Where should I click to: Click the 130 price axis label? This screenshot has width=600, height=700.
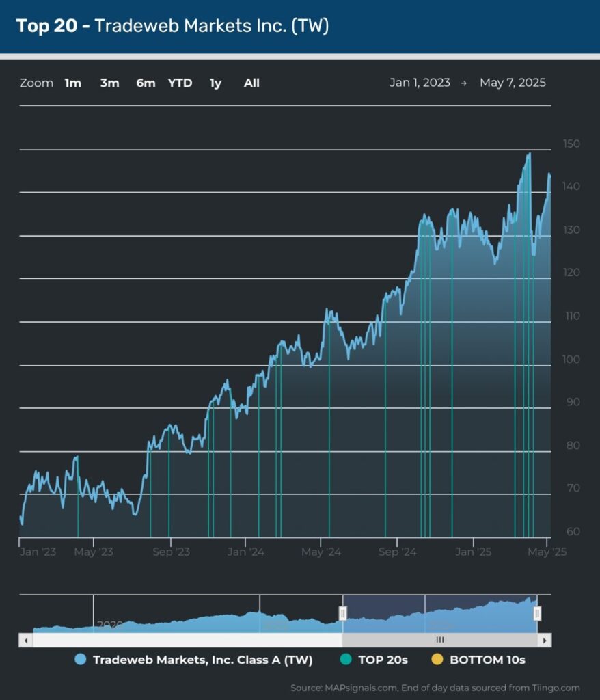571,230
